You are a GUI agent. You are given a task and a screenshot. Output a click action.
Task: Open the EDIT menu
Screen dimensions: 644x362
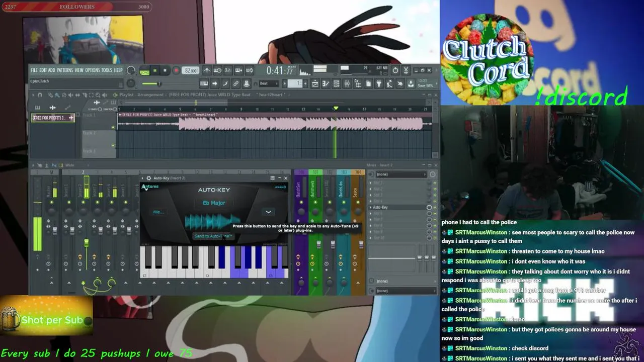pyautogui.click(x=43, y=70)
